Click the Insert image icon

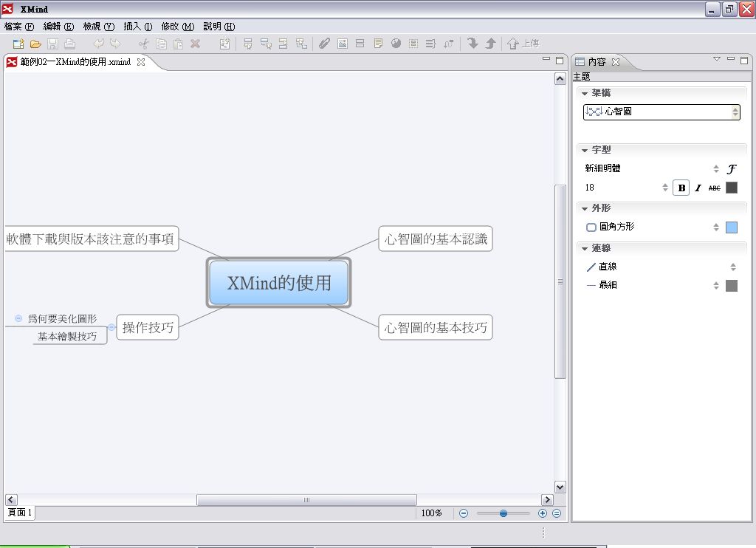click(x=343, y=44)
